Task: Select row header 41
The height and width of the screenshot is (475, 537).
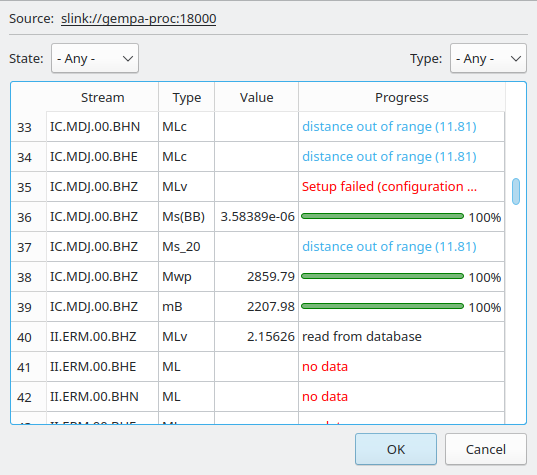Action: [28, 366]
